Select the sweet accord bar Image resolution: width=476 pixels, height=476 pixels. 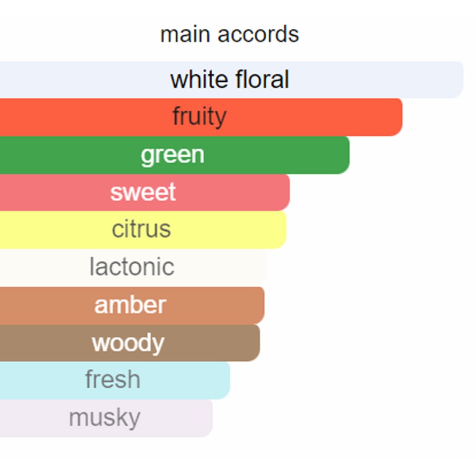145,192
